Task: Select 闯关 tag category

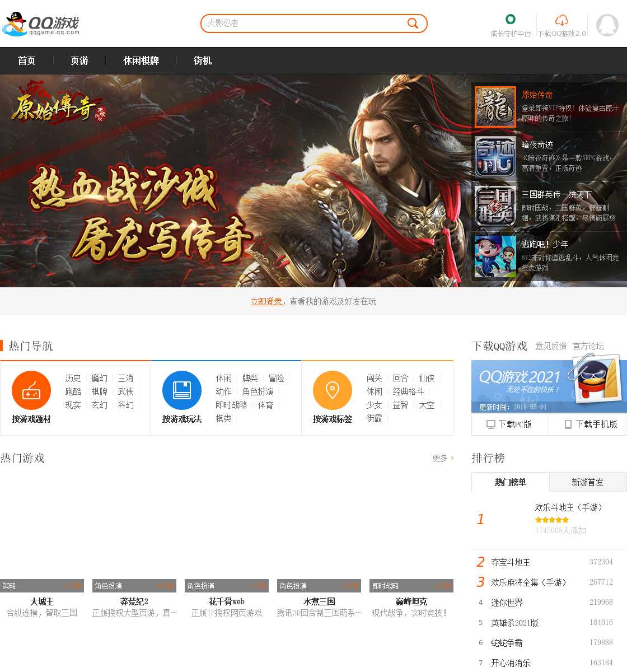Action: coord(374,378)
